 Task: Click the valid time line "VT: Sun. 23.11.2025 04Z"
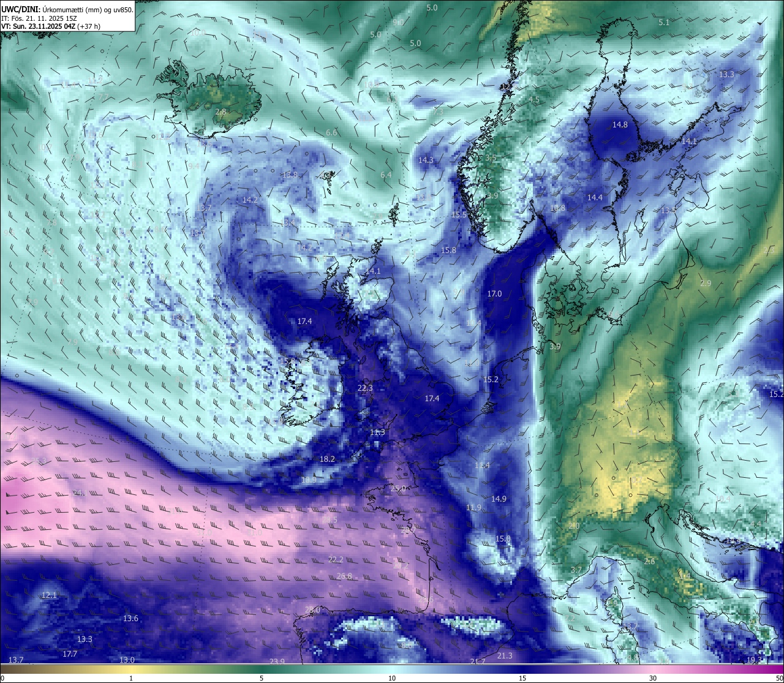click(x=38, y=26)
